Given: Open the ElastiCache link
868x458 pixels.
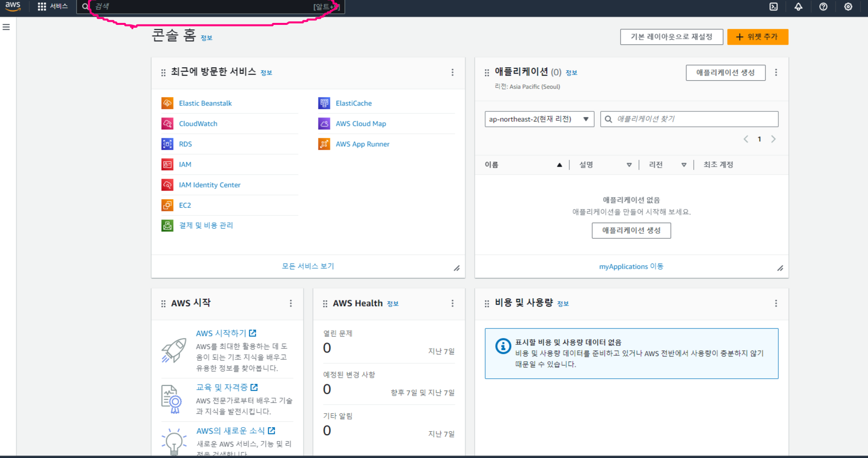Looking at the screenshot, I should (354, 103).
